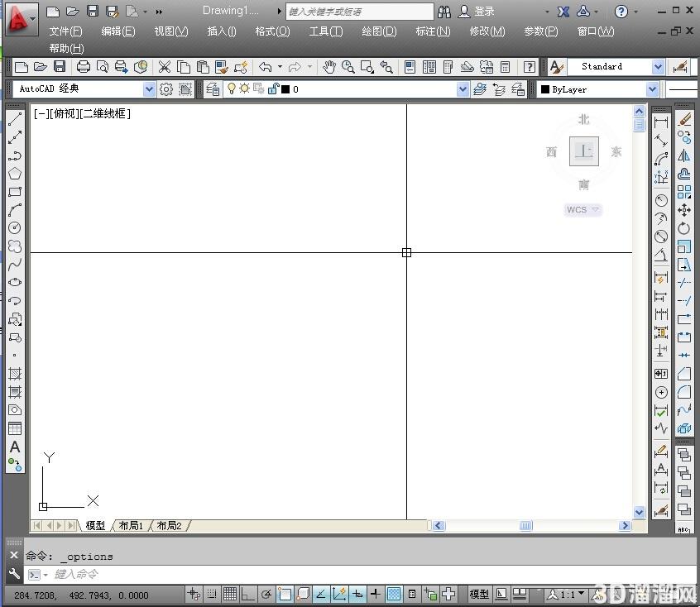
Task: Expand the ByLayer color dropdown
Action: (652, 89)
